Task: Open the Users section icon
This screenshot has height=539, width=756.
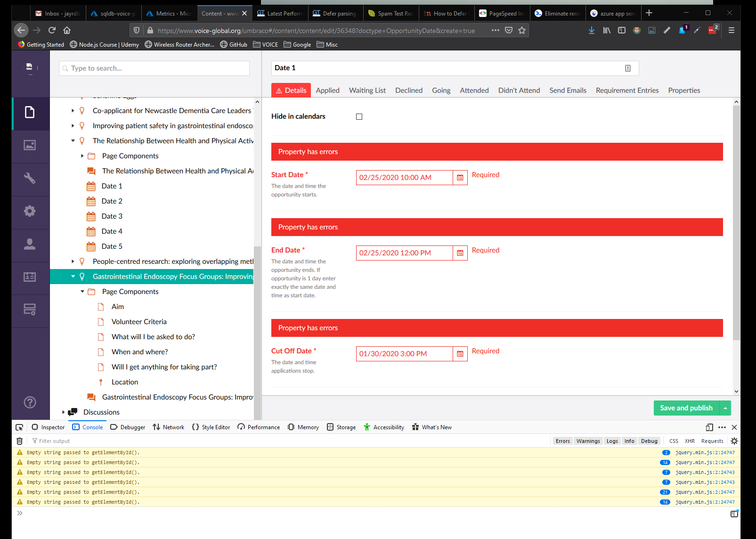Action: coord(30,244)
